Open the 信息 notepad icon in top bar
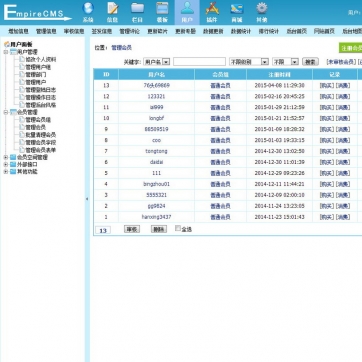This screenshot has width=362, height=362. (x=113, y=8)
